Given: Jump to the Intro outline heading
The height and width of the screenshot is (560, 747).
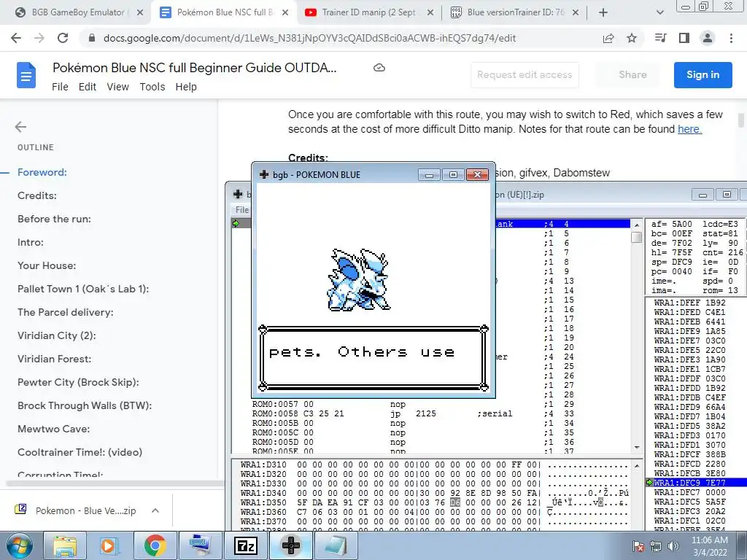Looking at the screenshot, I should 31,242.
